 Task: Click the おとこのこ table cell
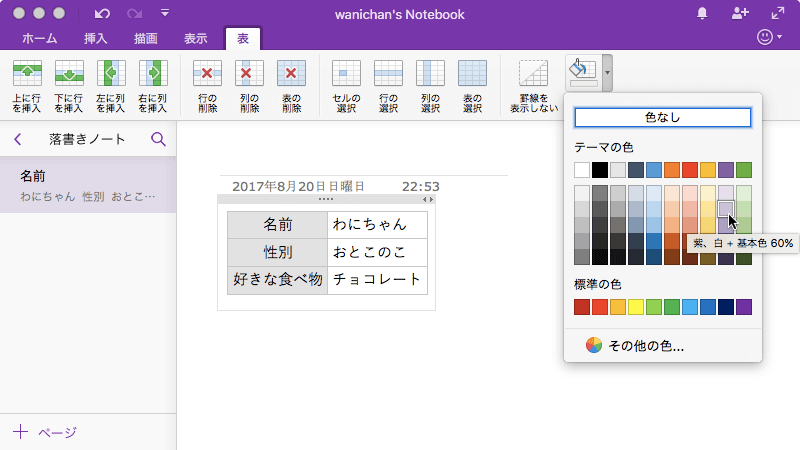click(377, 252)
